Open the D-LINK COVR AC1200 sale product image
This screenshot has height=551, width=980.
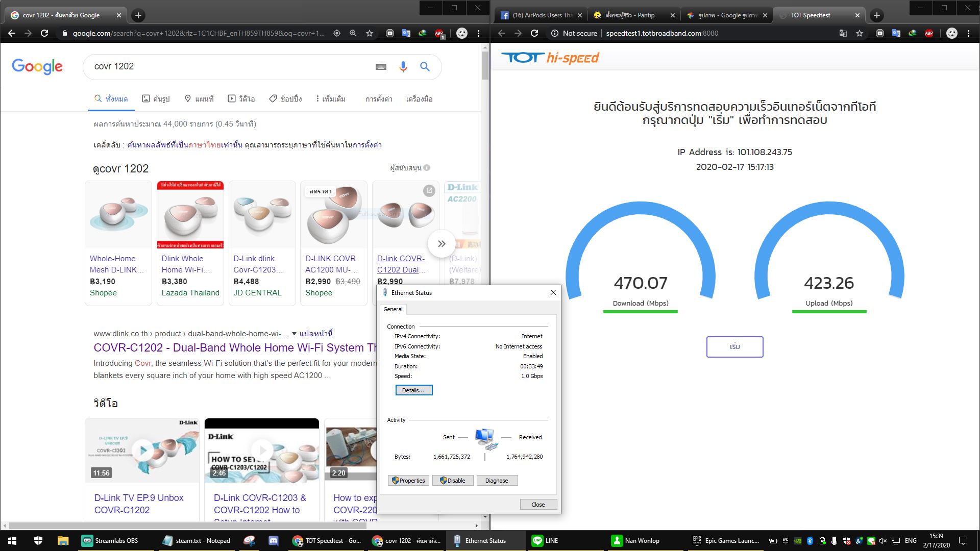(334, 215)
